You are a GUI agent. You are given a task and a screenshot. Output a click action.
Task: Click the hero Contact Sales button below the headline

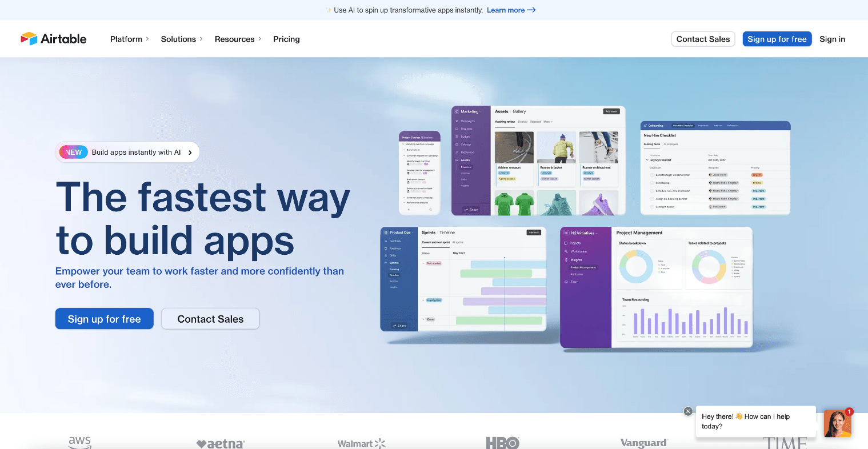point(210,319)
